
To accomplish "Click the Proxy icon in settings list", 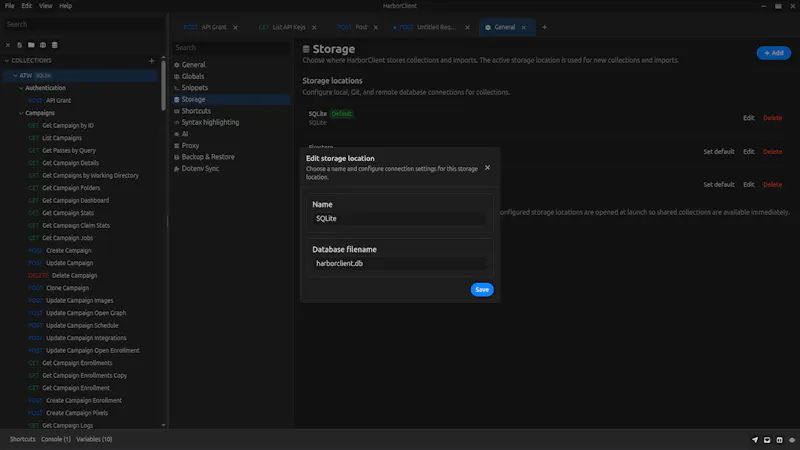I will [177, 145].
